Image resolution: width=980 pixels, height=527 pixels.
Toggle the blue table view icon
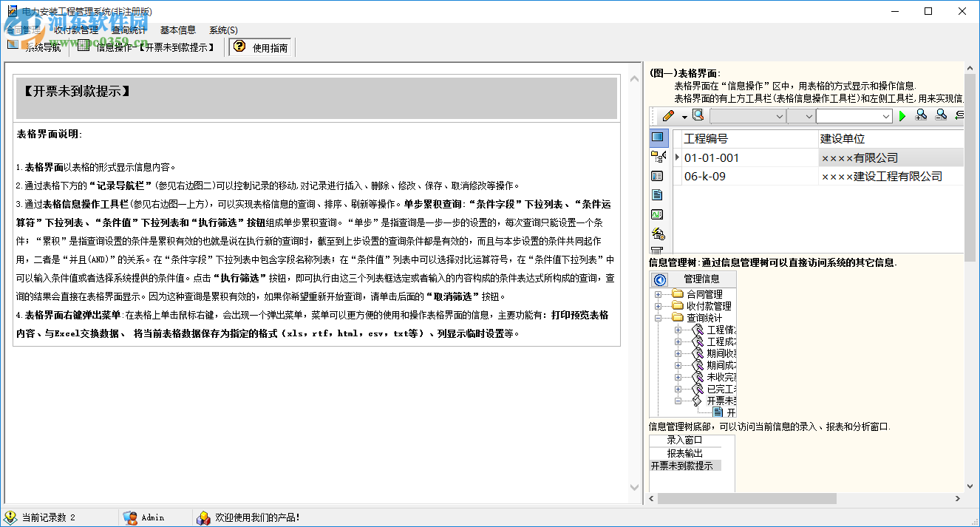tap(656, 137)
